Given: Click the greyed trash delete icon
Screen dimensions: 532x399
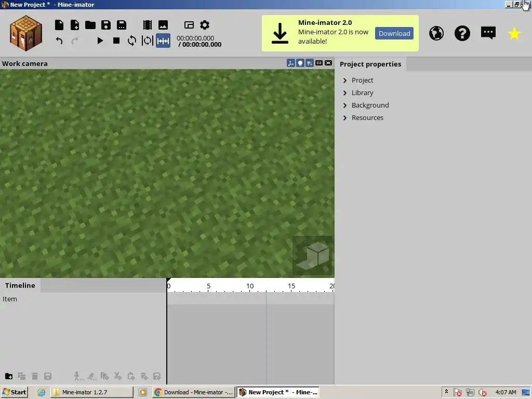Looking at the screenshot, I should [35, 376].
